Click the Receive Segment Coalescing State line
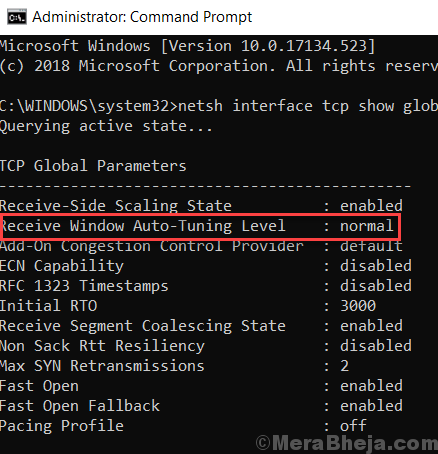 201,326
